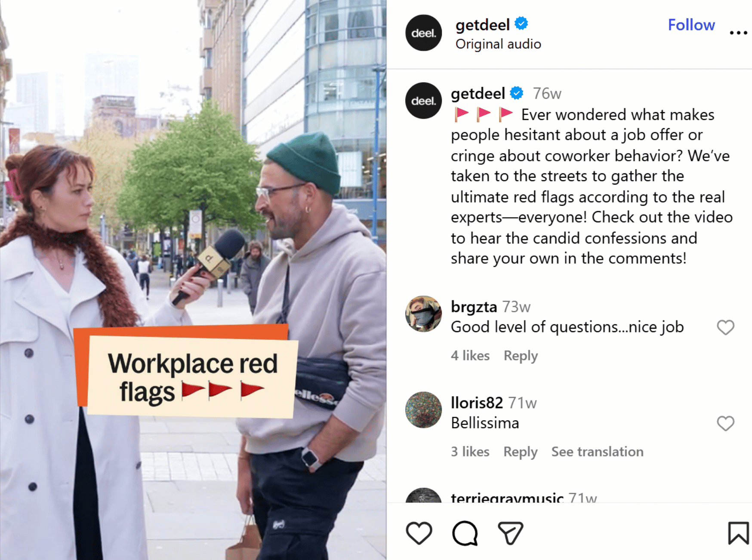View brgzta's profile avatar
This screenshot has height=560, width=752.
(423, 314)
